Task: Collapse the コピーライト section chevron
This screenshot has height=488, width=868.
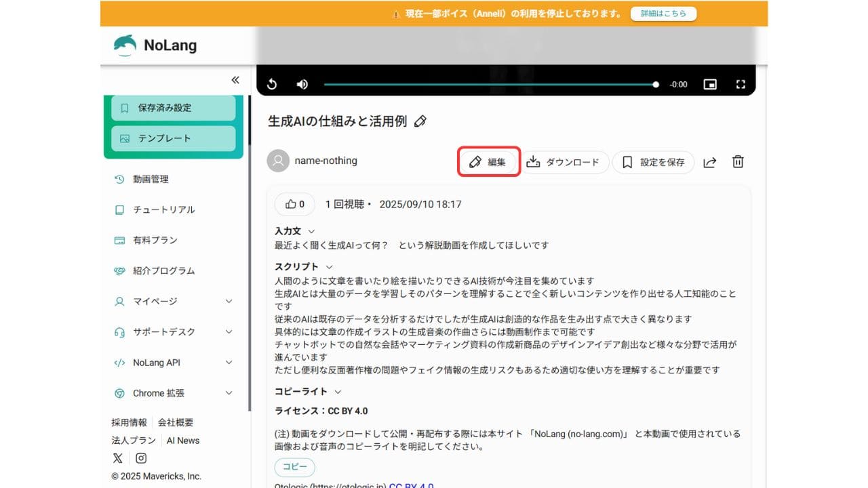Action: (338, 392)
